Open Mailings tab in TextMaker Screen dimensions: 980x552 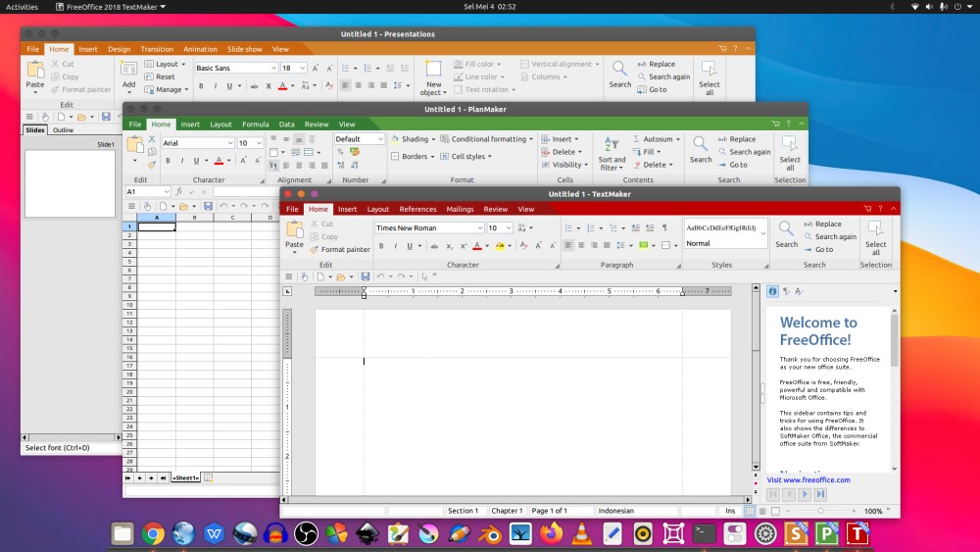460,209
